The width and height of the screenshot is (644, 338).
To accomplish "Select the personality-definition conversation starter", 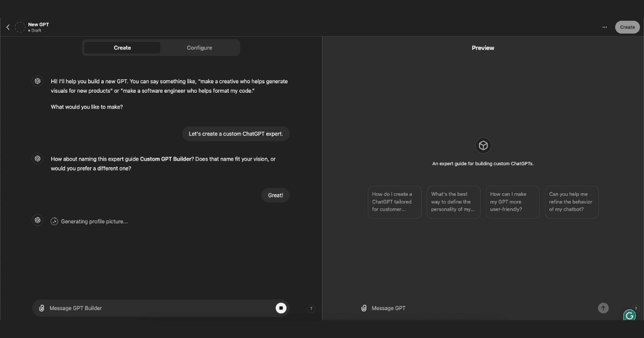I will (x=453, y=202).
